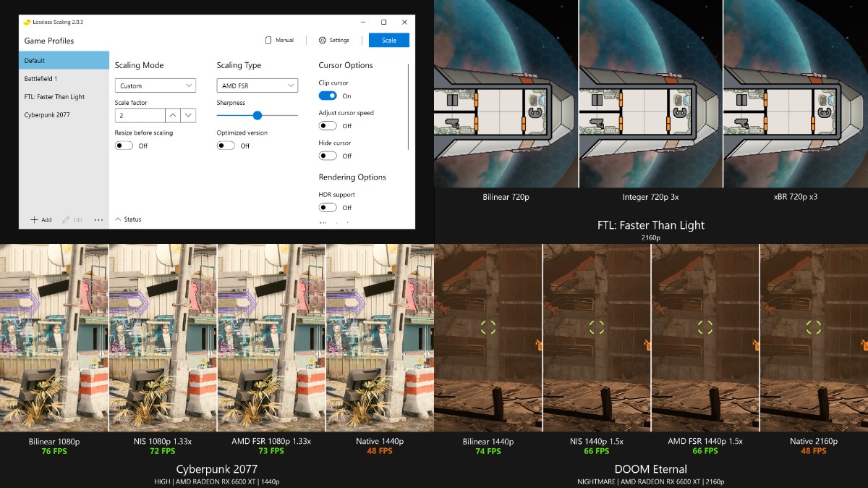This screenshot has width=868, height=488.
Task: Toggle Resize before scaling on
Action: tap(124, 146)
